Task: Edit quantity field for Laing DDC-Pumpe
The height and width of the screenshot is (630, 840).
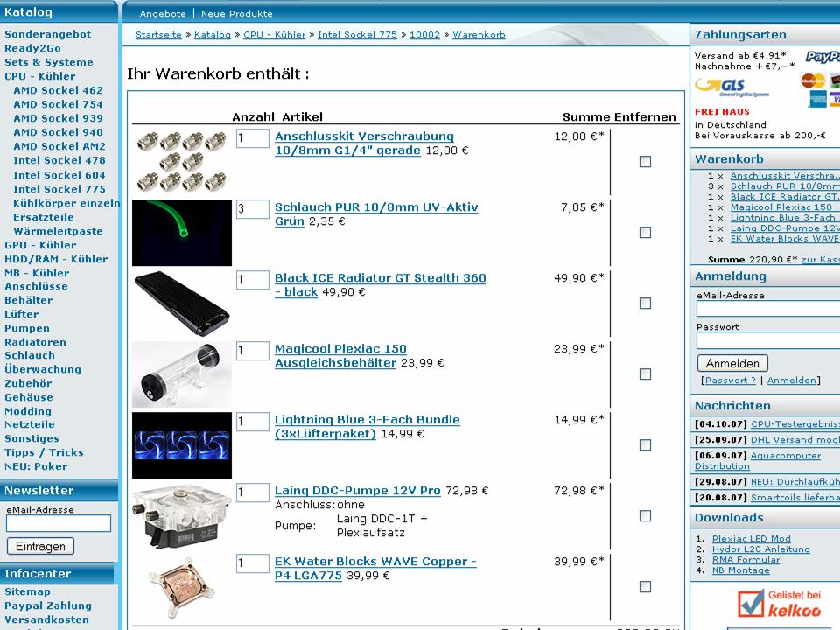Action: (252, 492)
